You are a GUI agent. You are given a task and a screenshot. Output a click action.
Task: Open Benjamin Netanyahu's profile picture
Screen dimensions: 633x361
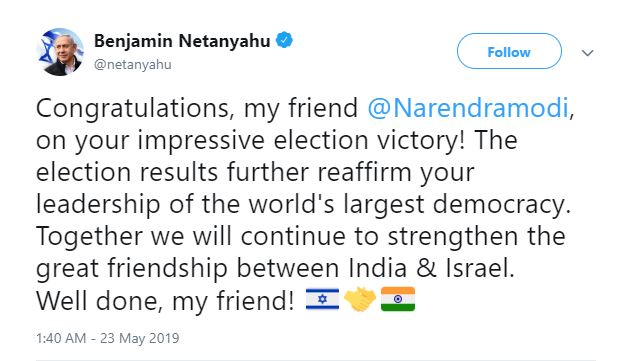61,52
